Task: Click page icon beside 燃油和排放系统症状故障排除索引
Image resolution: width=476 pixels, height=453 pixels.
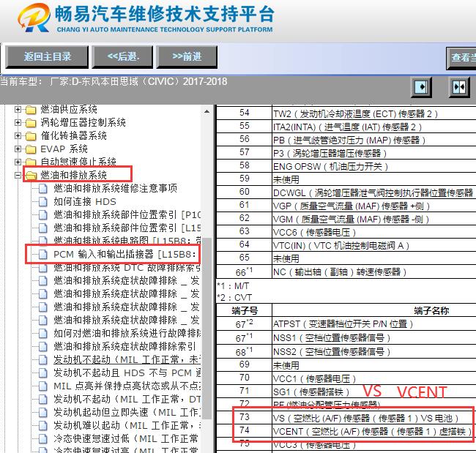Action: point(43,346)
